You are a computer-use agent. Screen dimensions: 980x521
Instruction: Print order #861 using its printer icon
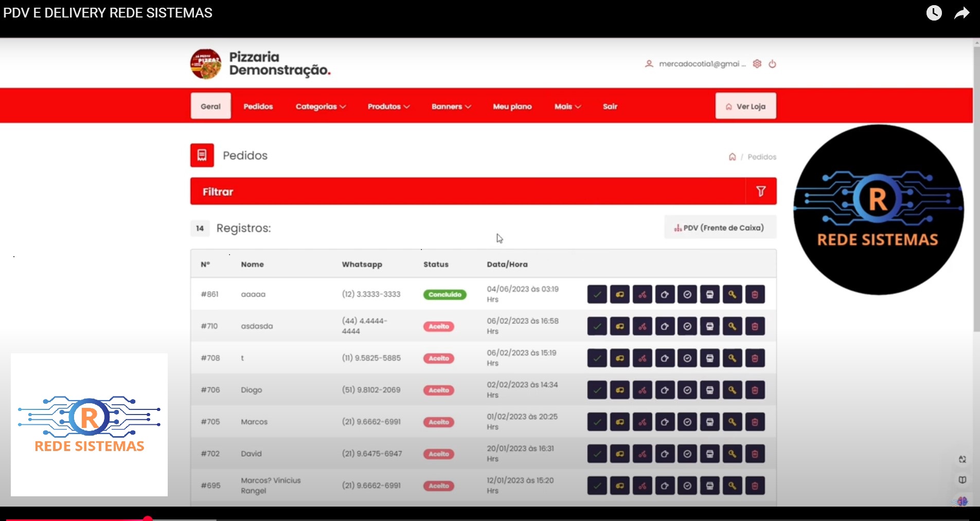[x=709, y=294]
